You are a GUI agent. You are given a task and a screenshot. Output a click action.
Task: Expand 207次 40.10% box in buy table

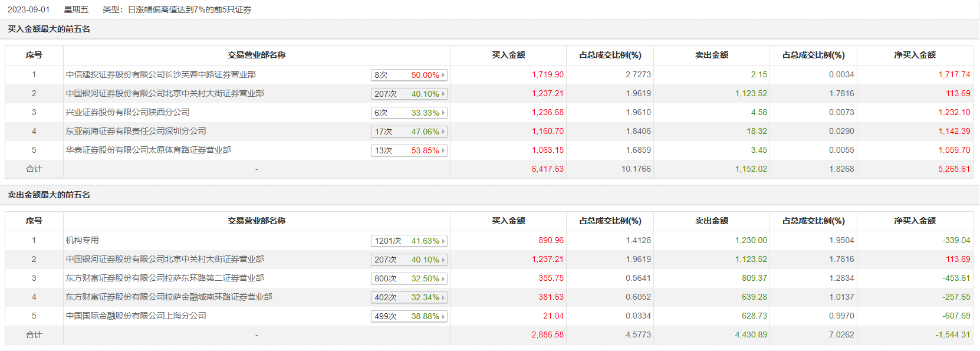point(409,94)
